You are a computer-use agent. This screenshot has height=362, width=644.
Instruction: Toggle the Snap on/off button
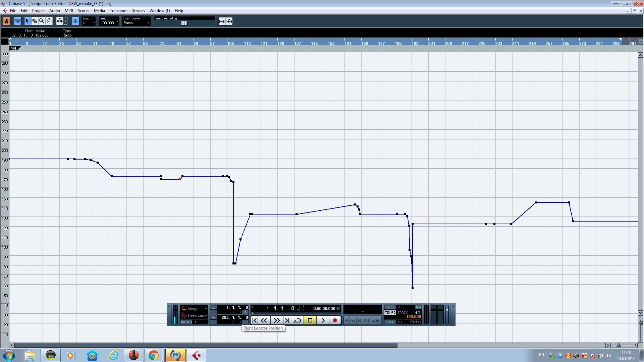point(75,21)
